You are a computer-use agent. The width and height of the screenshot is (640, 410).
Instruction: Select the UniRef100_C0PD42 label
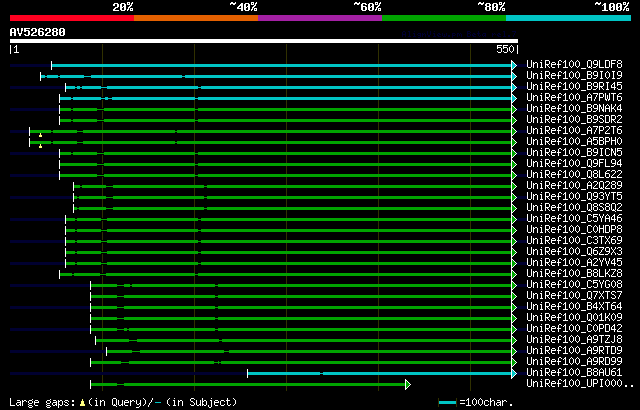click(574, 329)
